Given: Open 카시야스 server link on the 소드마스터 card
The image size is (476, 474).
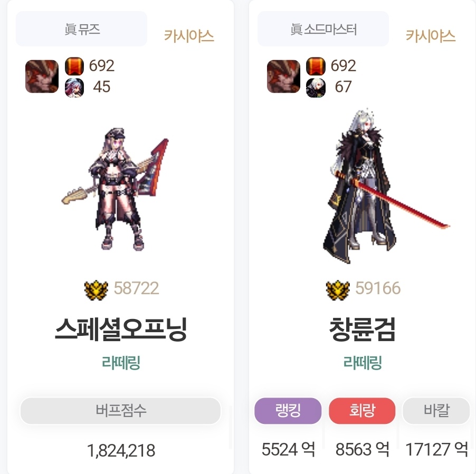Looking at the screenshot, I should tap(431, 36).
